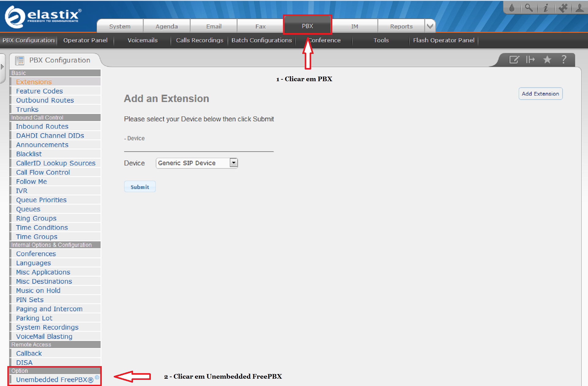Click the sticky note pencil icon

click(514, 59)
